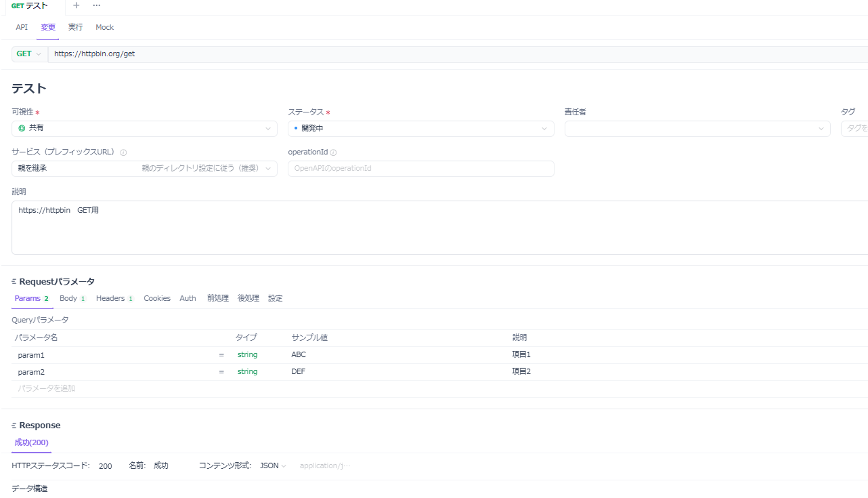Viewport: 868px width, 498px height.
Task: Collapse the Requestパラメータ section icon
Action: click(x=14, y=282)
